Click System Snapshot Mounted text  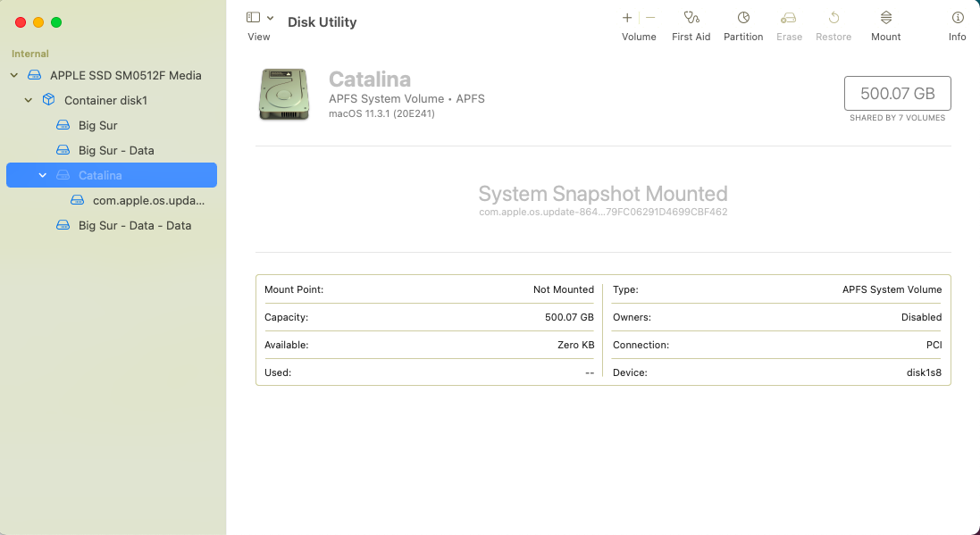point(603,194)
